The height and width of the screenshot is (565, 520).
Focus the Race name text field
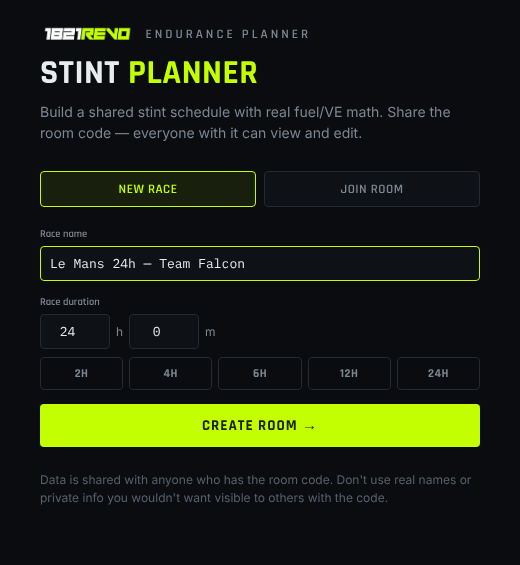[260, 263]
